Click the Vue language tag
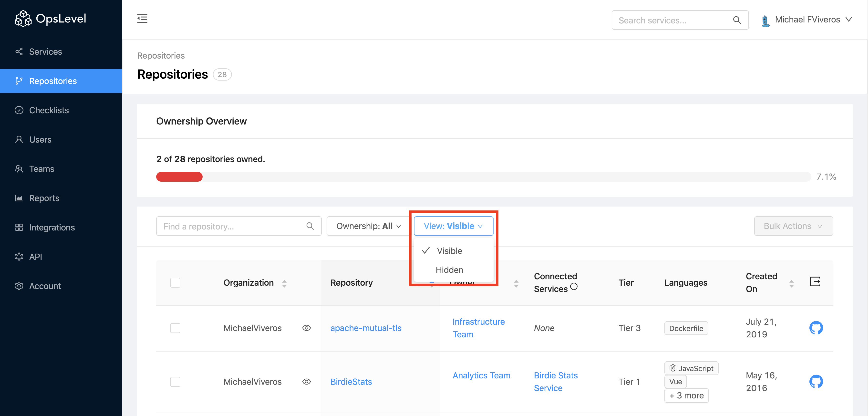Viewport: 868px width, 416px height. point(675,382)
